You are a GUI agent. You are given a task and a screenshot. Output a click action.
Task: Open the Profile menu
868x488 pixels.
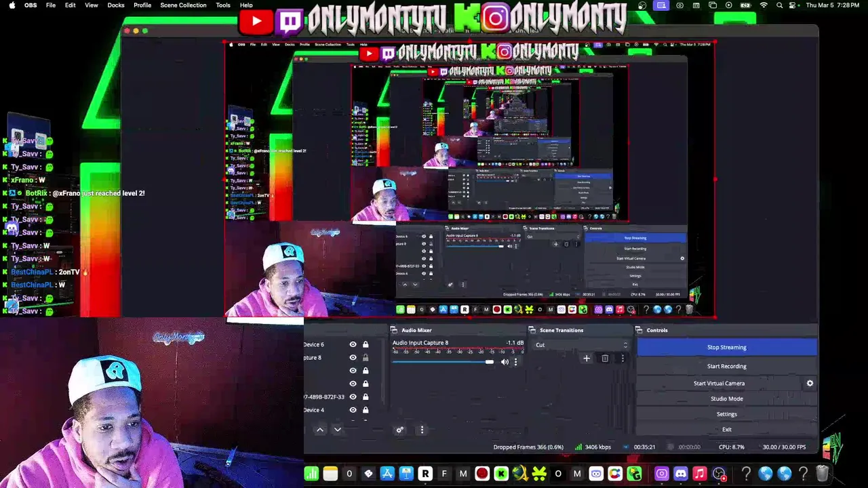pos(142,5)
